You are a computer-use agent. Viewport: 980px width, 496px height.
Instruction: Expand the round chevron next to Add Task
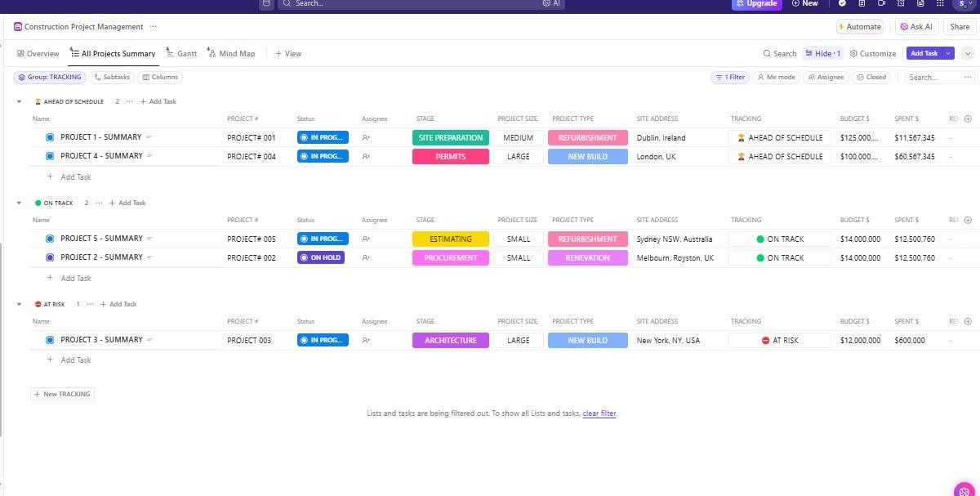click(x=968, y=53)
